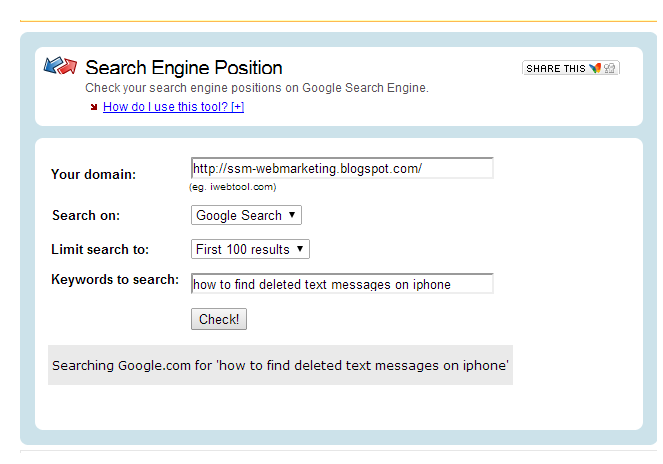Focus the Your domain input field

point(342,168)
